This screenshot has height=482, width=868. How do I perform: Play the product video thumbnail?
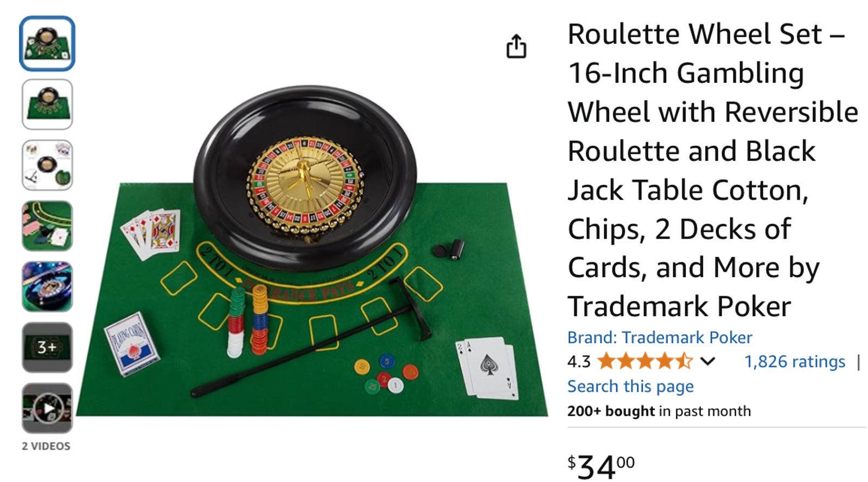[47, 408]
